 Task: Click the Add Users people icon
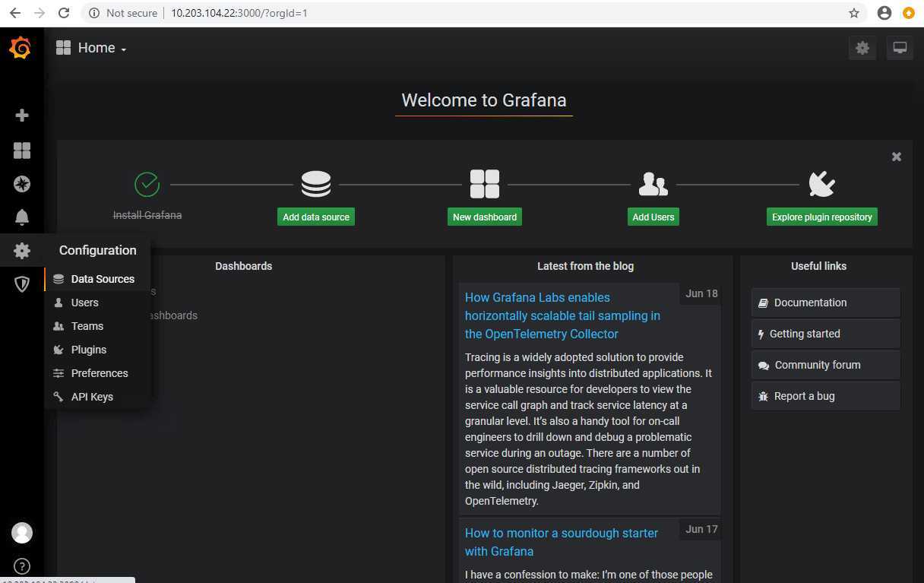coord(653,184)
